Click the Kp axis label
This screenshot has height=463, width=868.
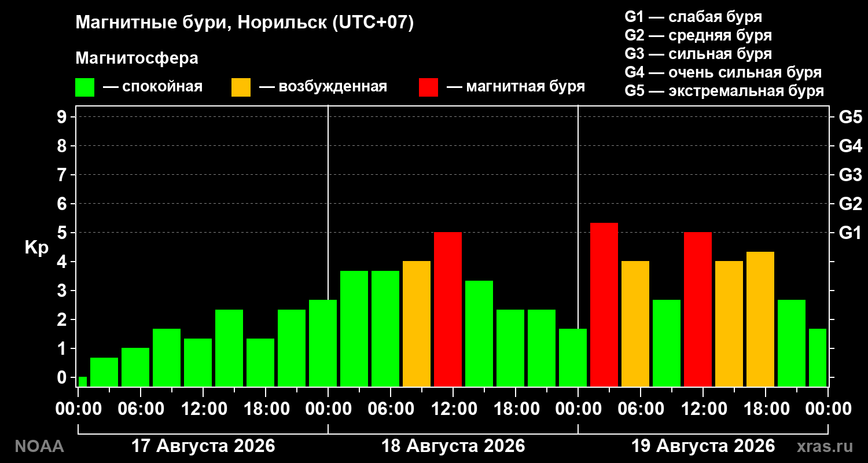point(36,248)
